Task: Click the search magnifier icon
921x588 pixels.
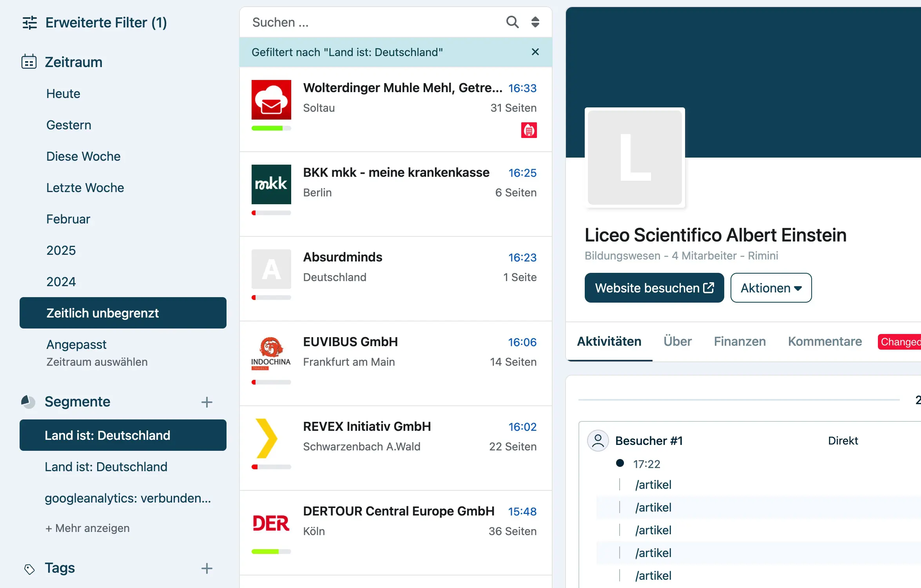Action: coord(512,22)
